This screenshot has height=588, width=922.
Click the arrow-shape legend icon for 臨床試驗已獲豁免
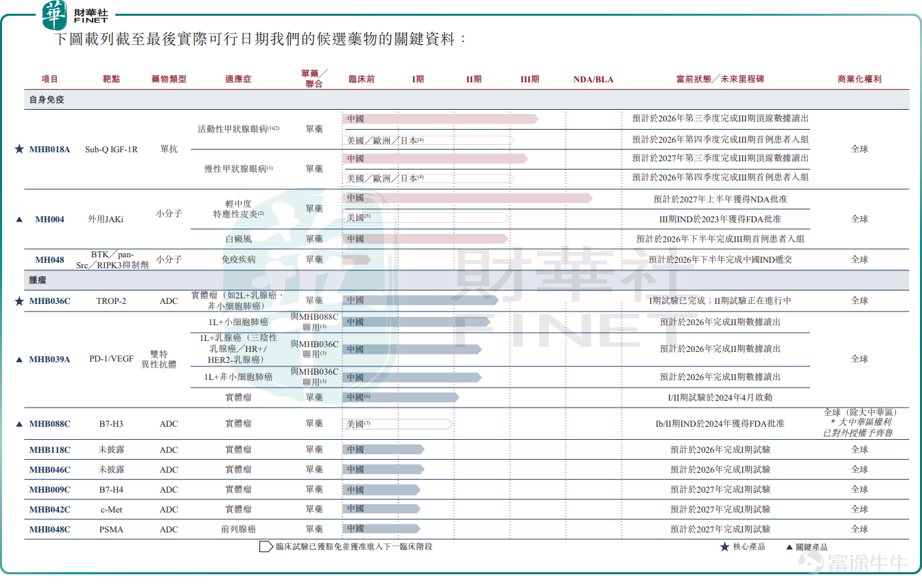(x=266, y=547)
